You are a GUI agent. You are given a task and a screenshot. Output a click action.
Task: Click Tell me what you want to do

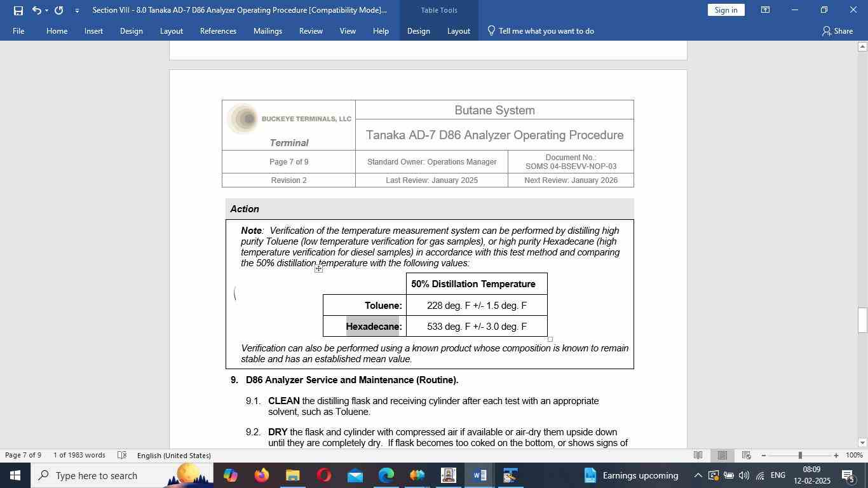540,31
